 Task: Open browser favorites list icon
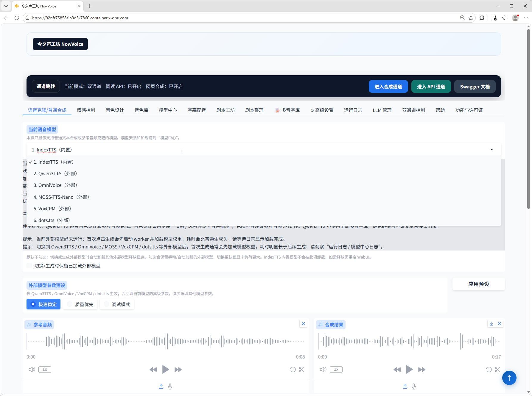click(505, 18)
